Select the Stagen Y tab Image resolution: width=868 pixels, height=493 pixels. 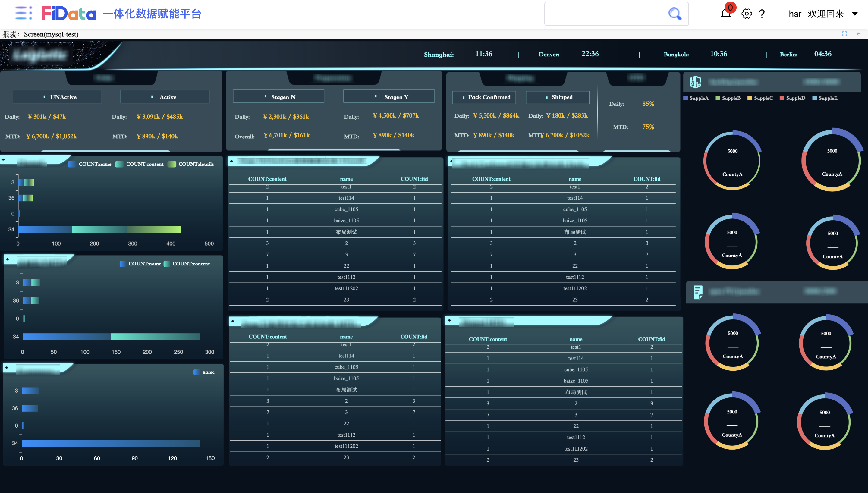point(388,97)
